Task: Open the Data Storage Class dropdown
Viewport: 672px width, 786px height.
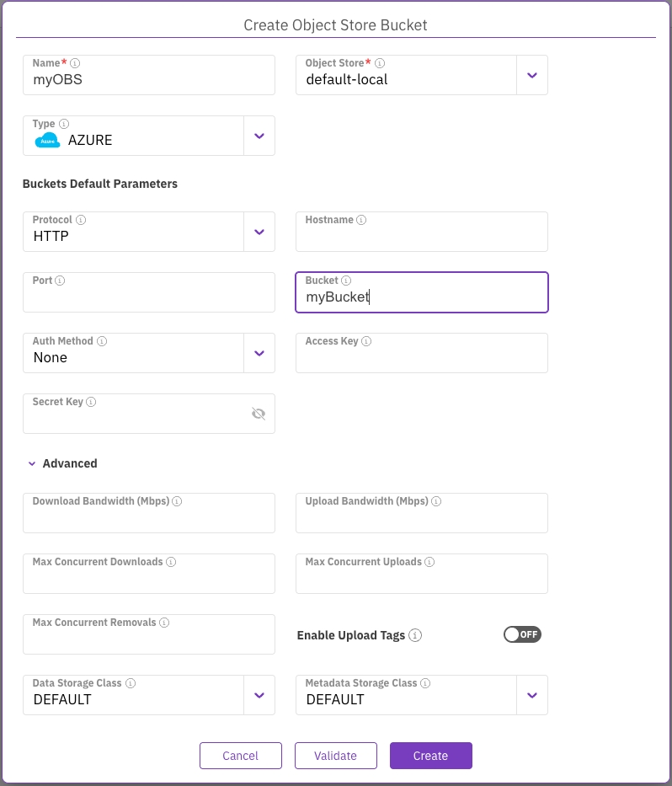Action: point(259,695)
